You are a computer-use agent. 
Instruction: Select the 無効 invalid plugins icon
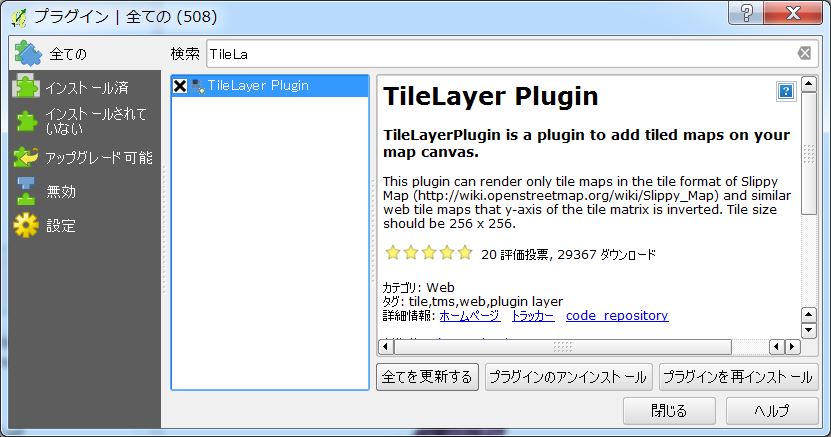tap(26, 191)
